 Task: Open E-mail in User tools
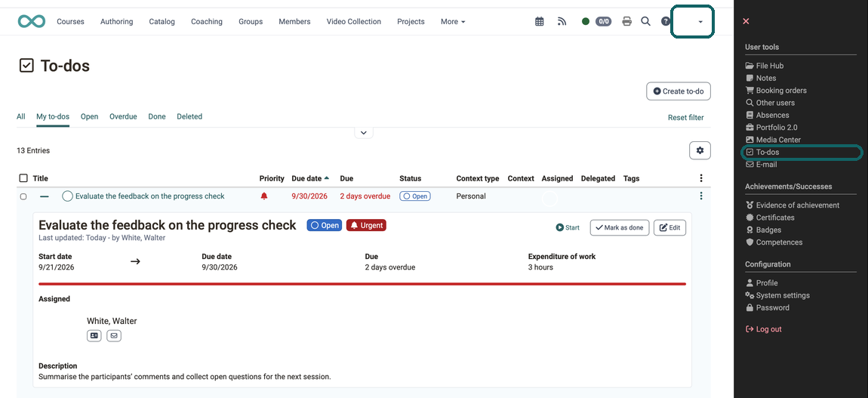point(761,165)
